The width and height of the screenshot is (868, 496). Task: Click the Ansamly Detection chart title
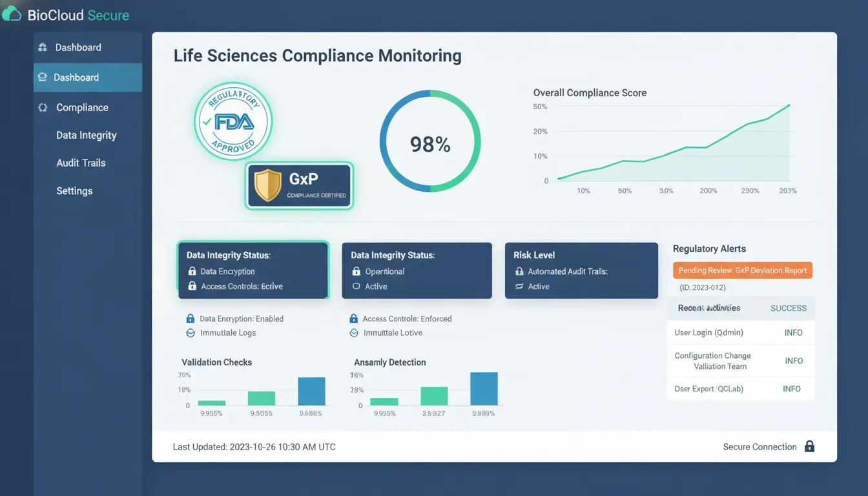tap(390, 362)
